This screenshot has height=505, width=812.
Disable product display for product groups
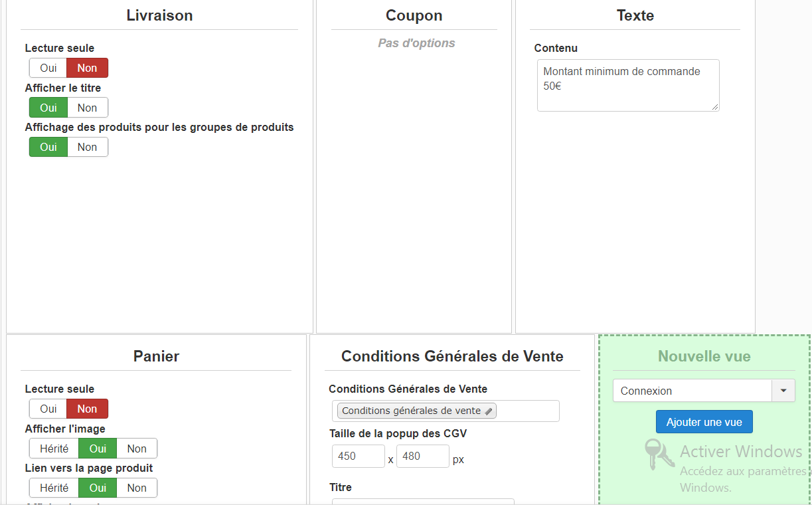[87, 147]
